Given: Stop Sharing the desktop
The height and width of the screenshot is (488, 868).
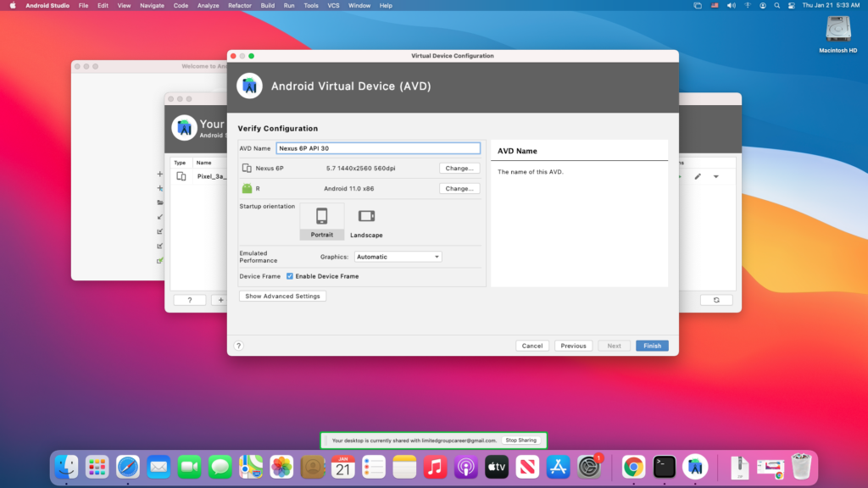Looking at the screenshot, I should tap(521, 441).
